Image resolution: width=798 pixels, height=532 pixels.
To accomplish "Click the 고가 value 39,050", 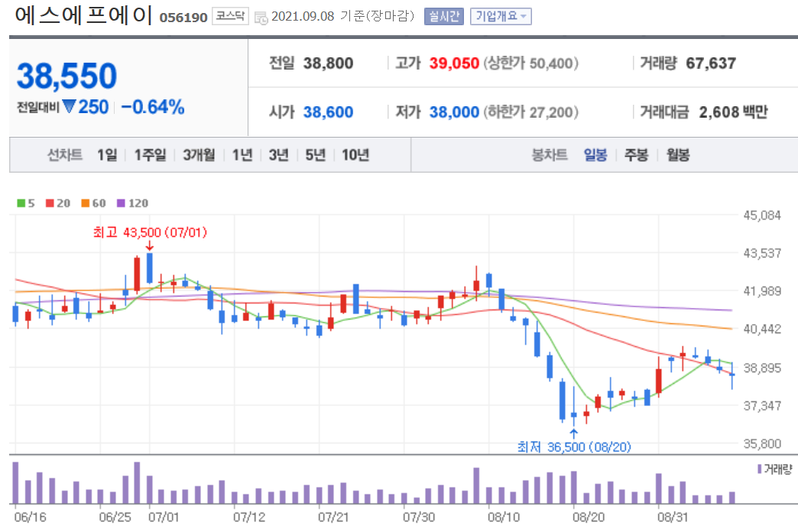I will tap(454, 63).
